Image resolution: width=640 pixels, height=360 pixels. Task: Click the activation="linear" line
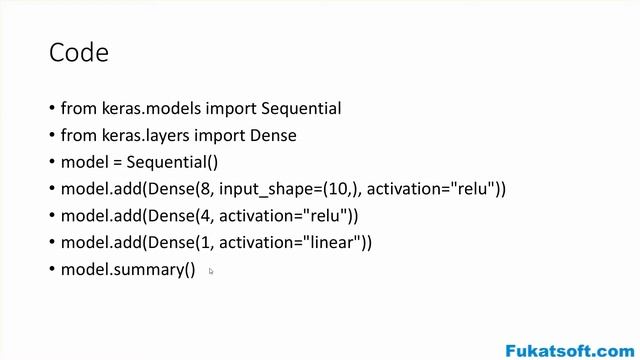[x=216, y=243]
